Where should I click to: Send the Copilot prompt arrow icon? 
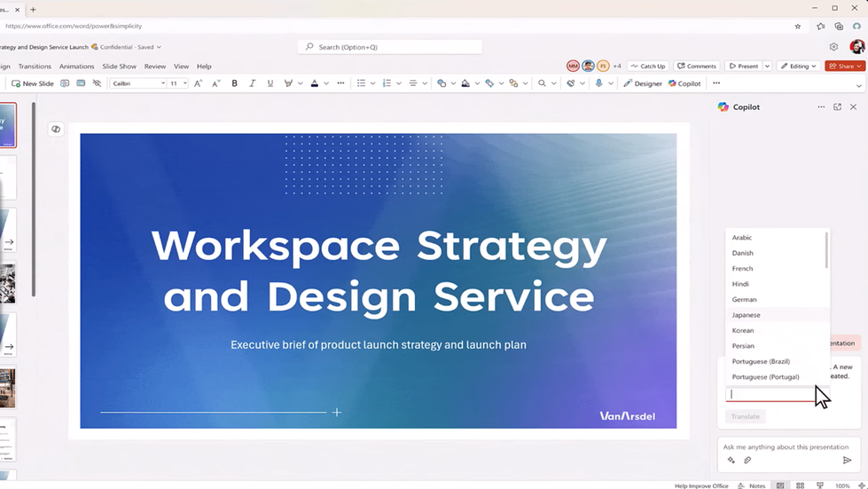(x=847, y=461)
